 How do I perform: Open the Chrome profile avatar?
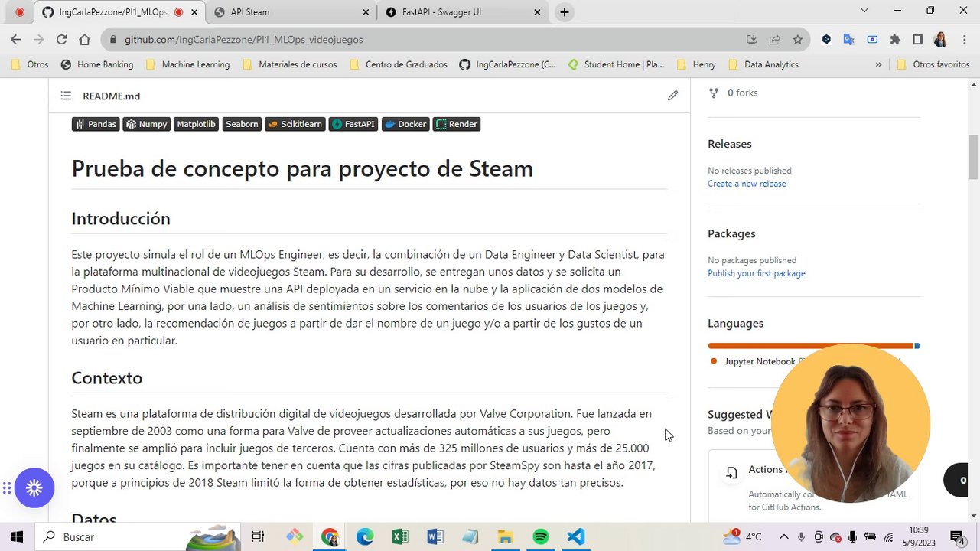(x=940, y=40)
